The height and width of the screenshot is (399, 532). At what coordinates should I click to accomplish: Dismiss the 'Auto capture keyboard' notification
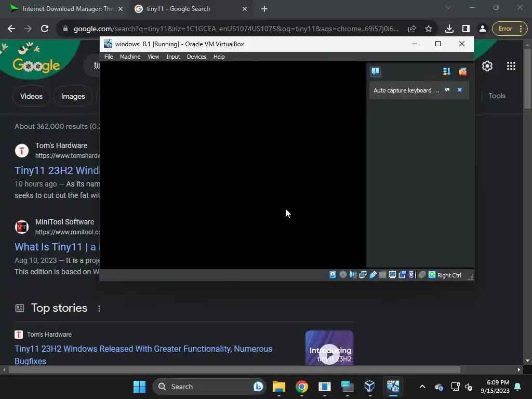point(460,90)
